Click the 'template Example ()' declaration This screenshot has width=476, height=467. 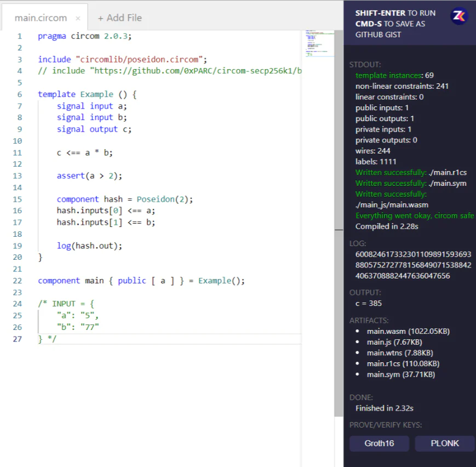coord(87,94)
